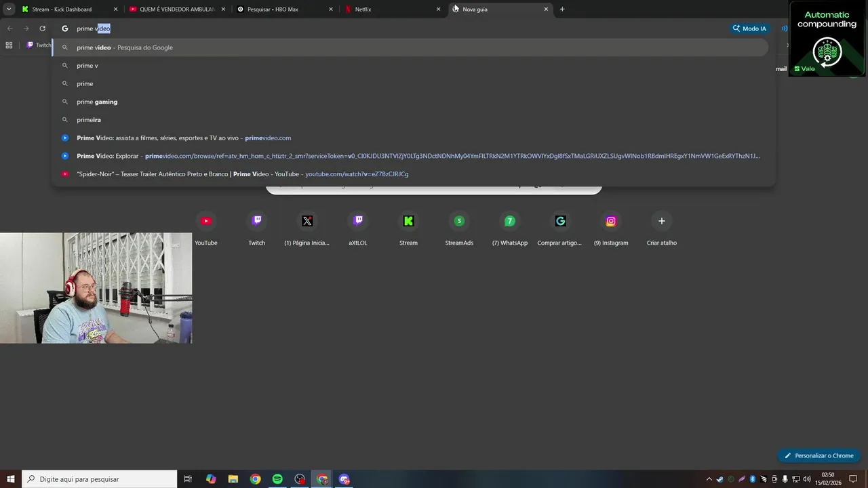The image size is (868, 488).
Task: Open File Explorer from the taskbar
Action: [x=233, y=479]
